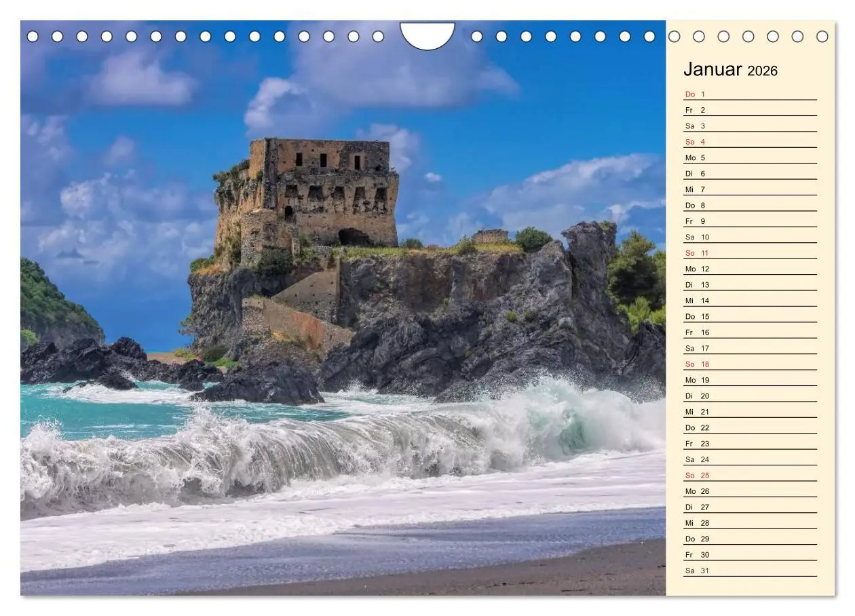Select the date row 'Sa 31'
Image resolution: width=855 pixels, height=616 pixels.
(x=750, y=570)
